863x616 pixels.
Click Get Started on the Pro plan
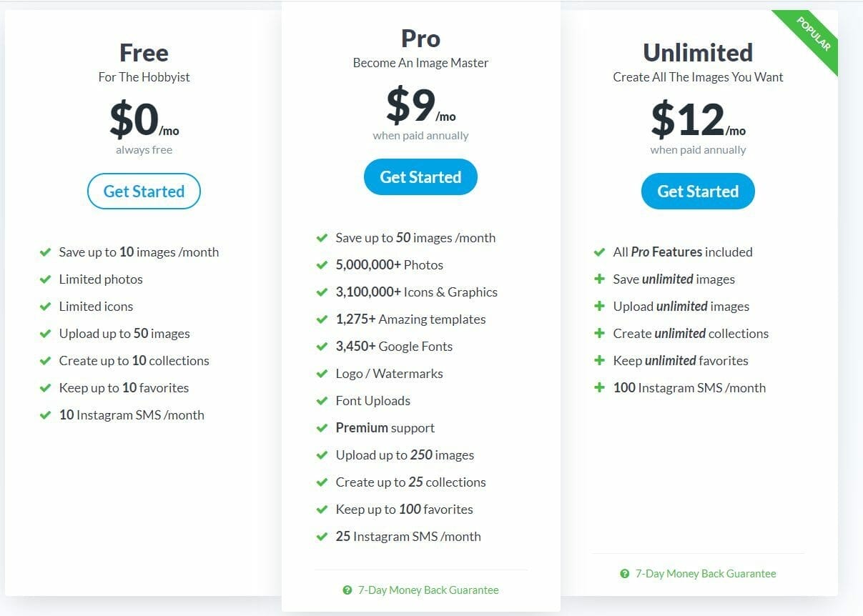pos(420,177)
